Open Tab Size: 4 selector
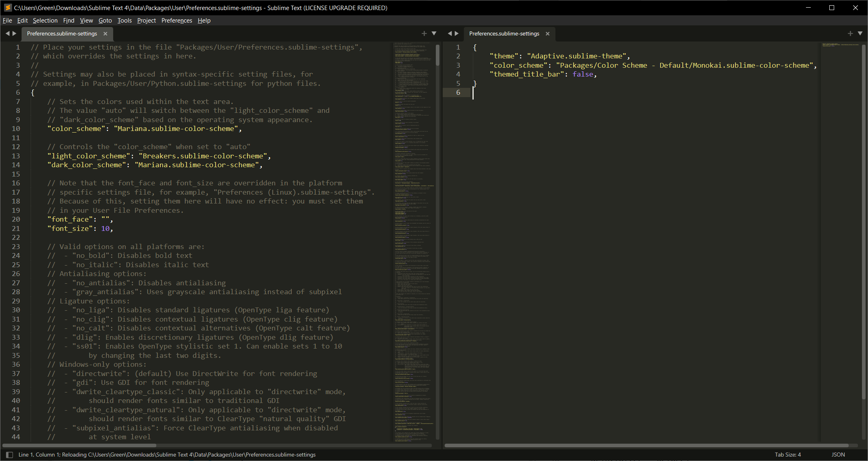Image resolution: width=868 pixels, height=461 pixels. [x=787, y=455]
